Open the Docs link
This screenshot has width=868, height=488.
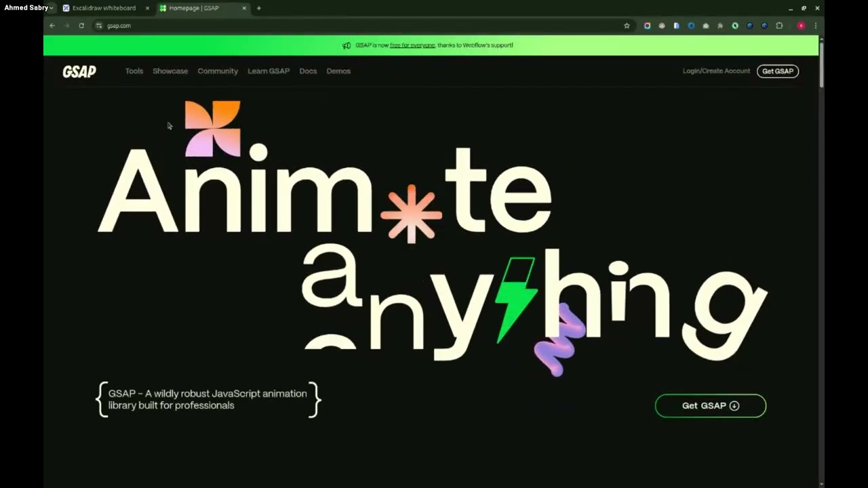[308, 71]
